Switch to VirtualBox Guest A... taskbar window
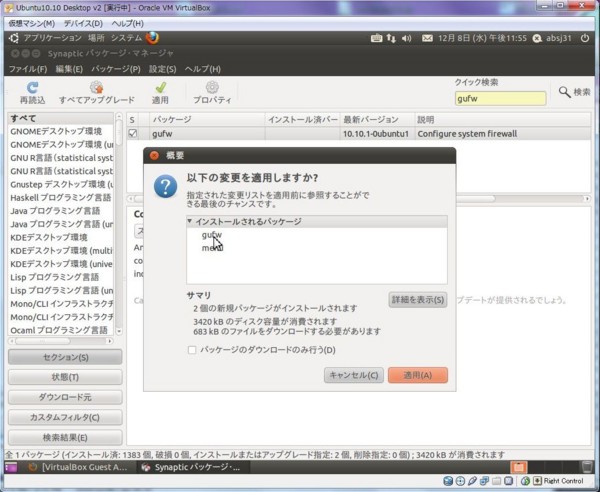The image size is (600, 492). [78, 467]
